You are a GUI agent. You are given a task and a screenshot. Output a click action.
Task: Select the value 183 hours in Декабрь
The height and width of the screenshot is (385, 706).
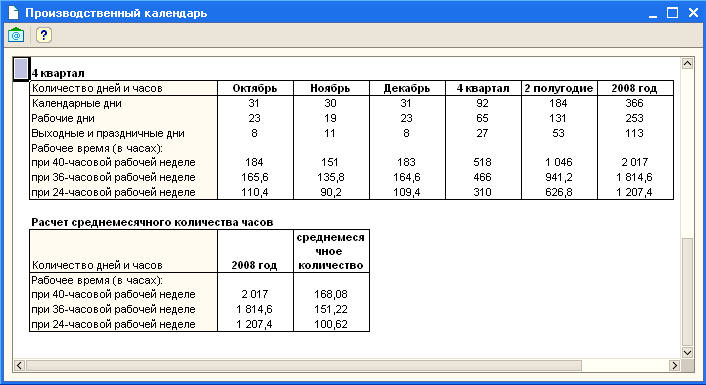tap(406, 162)
